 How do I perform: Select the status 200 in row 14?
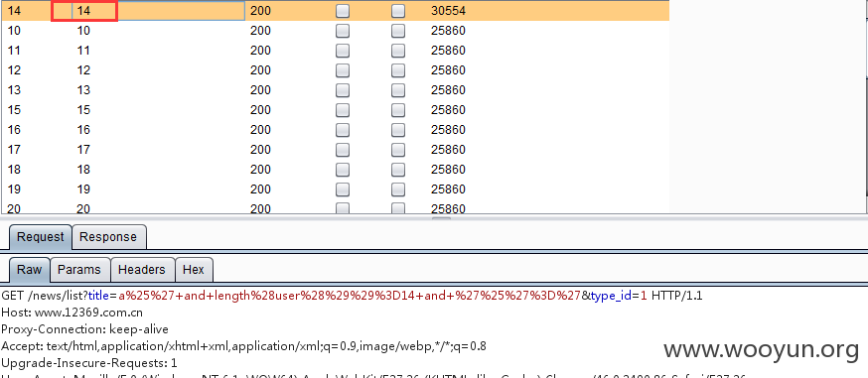coord(260,11)
